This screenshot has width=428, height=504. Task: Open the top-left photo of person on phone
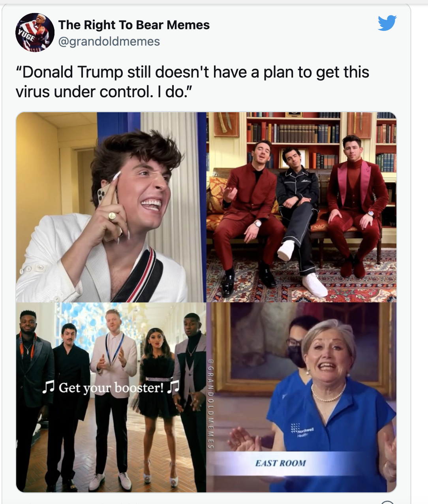[x=111, y=207]
